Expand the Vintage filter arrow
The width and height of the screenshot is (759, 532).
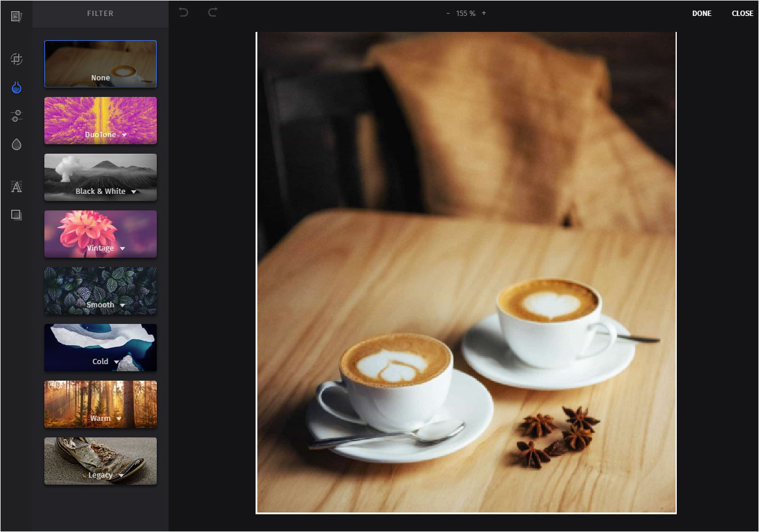pos(122,249)
